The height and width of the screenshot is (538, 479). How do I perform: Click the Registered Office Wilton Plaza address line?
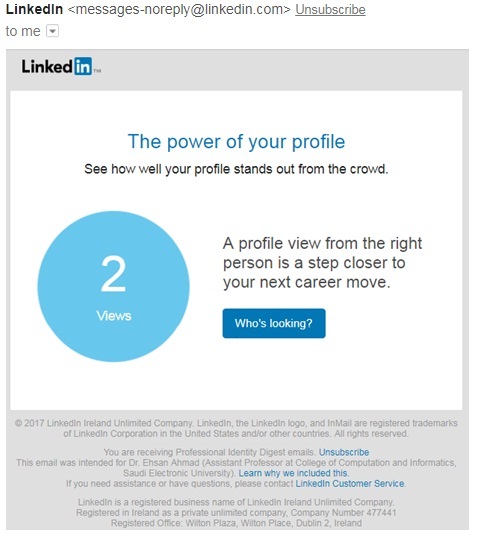coord(236,523)
